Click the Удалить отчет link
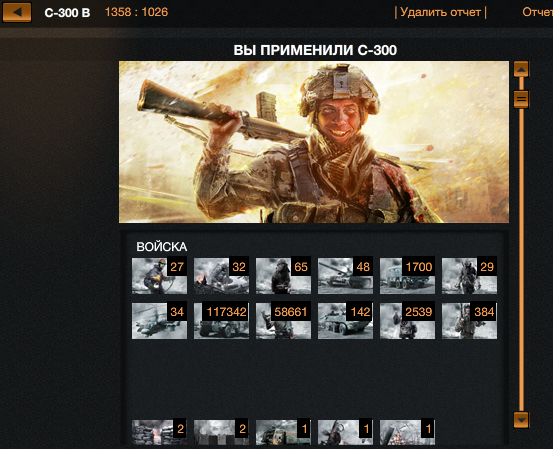The height and width of the screenshot is (449, 553). [440, 13]
